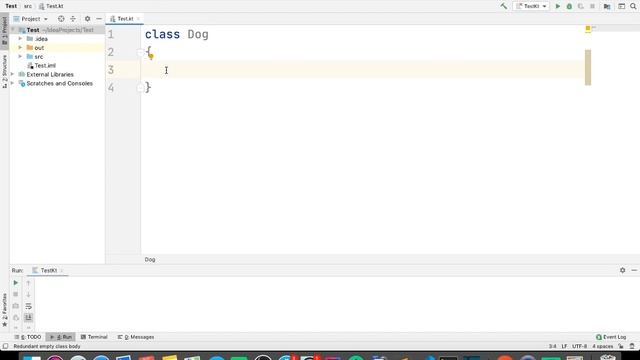Toggle the Project tool window side tab
The height and width of the screenshot is (360, 640).
coord(4,31)
